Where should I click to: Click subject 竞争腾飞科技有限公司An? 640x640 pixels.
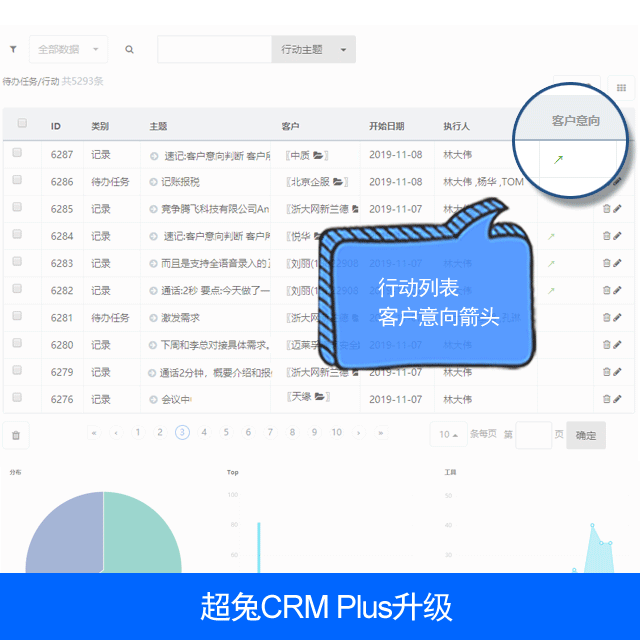pyautogui.click(x=215, y=209)
